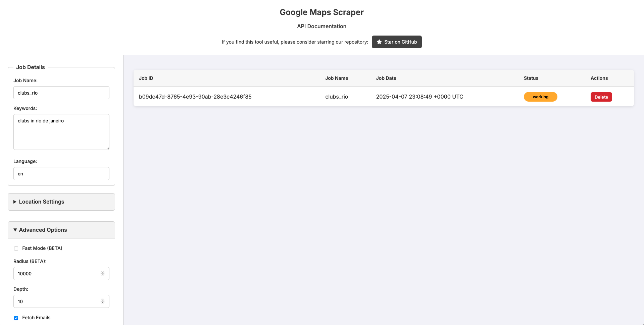The height and width of the screenshot is (325, 644).
Task: Expand the Location Settings section
Action: pos(41,202)
